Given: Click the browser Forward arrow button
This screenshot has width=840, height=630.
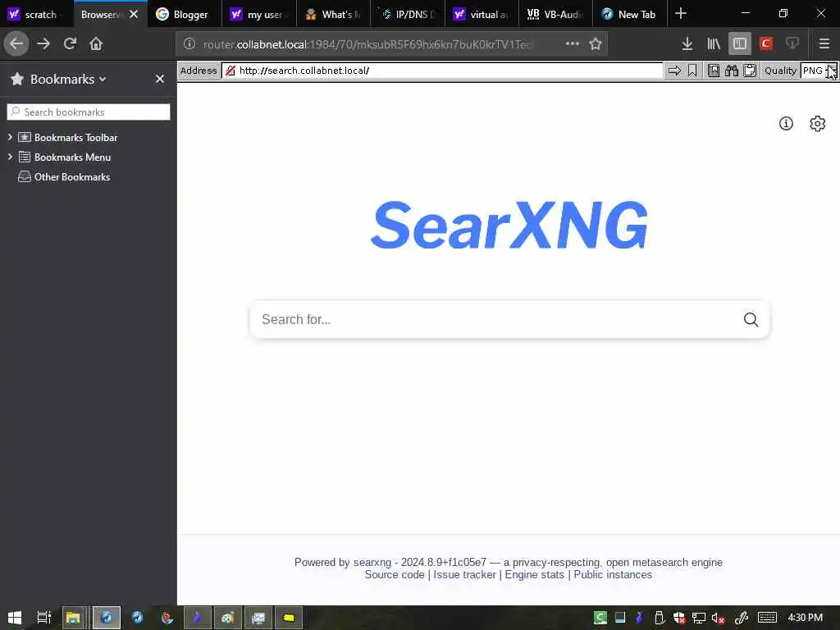Looking at the screenshot, I should coord(43,43).
